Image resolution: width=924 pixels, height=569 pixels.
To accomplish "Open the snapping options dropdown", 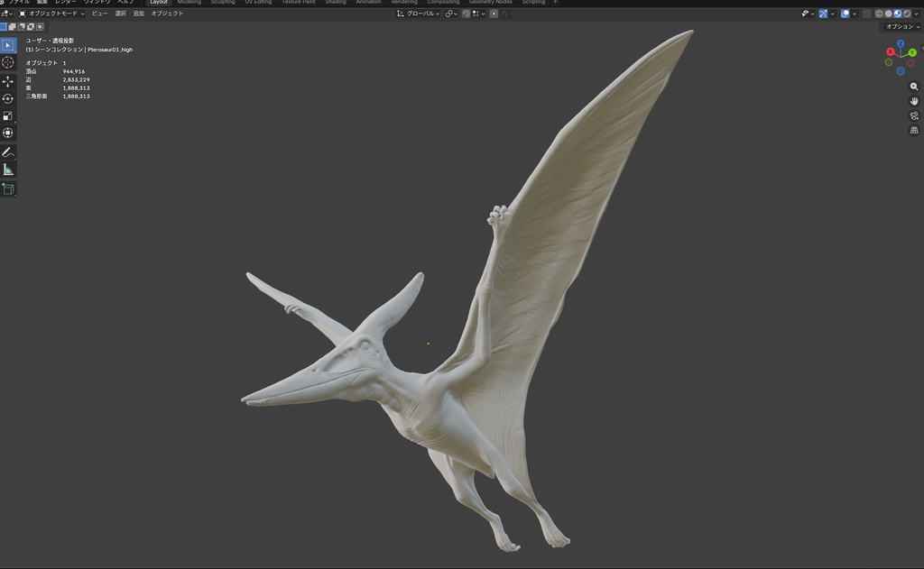I will click(478, 14).
